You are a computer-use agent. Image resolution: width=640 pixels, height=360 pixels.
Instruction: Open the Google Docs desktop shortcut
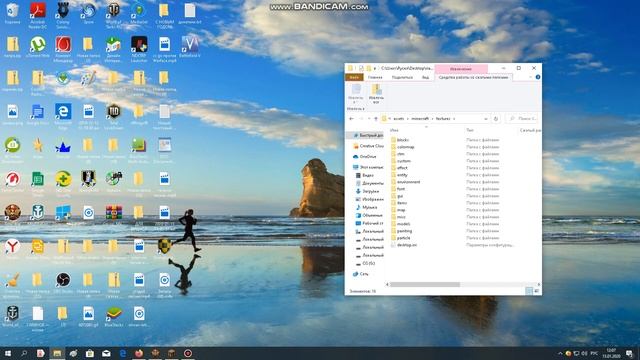pyautogui.click(x=38, y=114)
